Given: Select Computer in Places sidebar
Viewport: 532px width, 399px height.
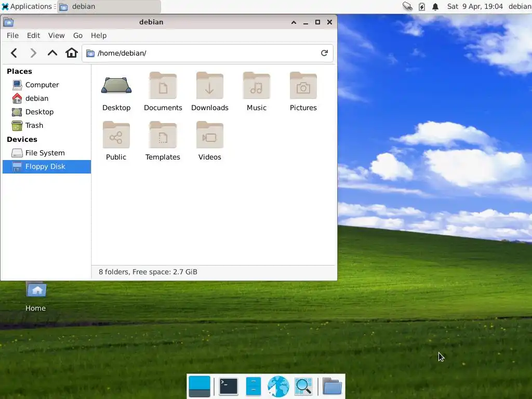Looking at the screenshot, I should [x=46, y=85].
